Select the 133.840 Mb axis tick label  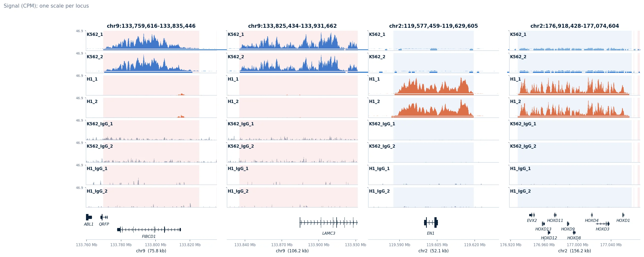pos(245,245)
